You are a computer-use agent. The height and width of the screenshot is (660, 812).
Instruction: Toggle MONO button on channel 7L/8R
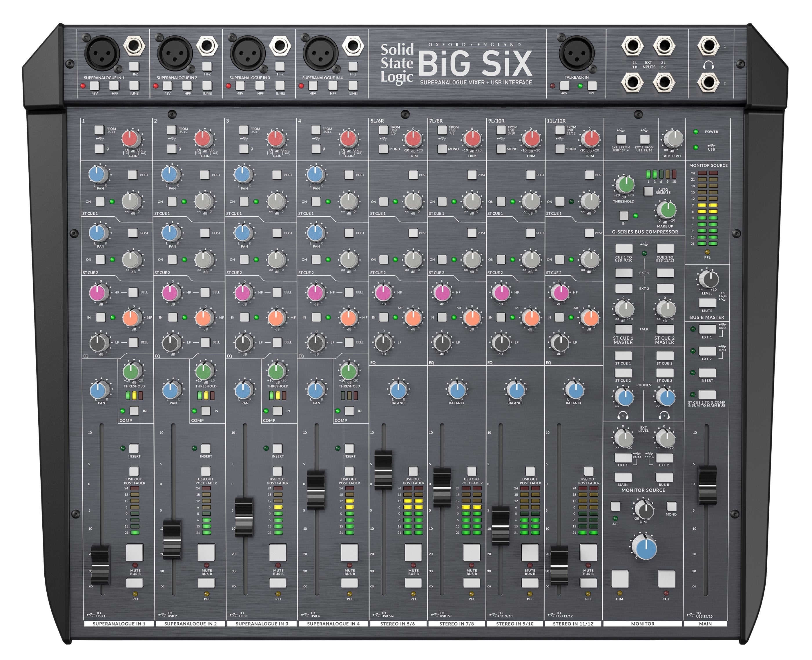pyautogui.click(x=442, y=149)
